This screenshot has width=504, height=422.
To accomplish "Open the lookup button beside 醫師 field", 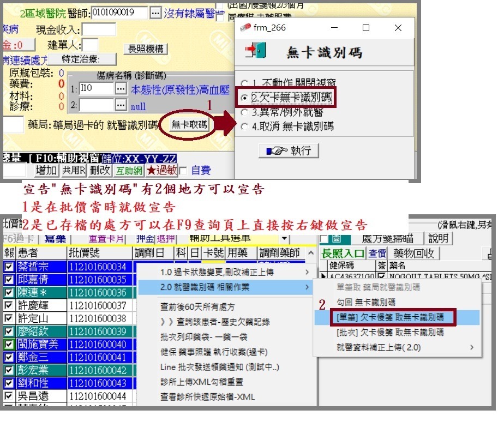I will [x=155, y=13].
